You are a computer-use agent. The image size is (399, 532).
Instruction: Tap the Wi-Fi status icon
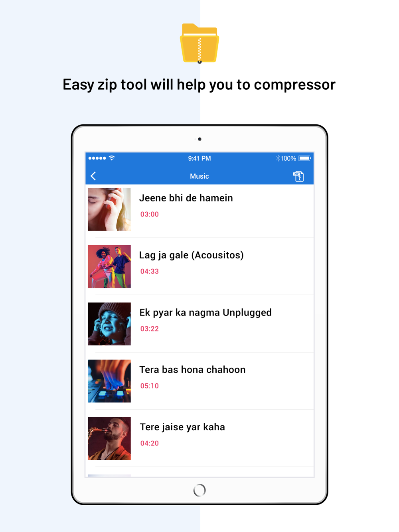(x=112, y=158)
